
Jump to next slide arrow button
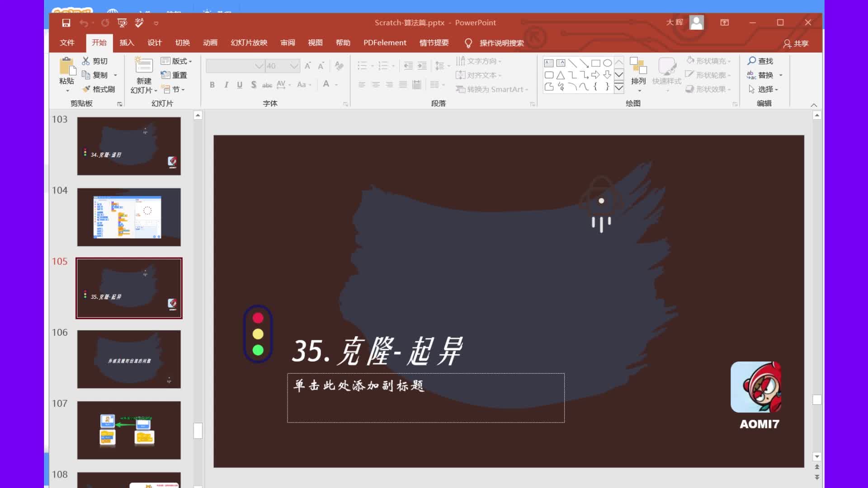point(816,477)
